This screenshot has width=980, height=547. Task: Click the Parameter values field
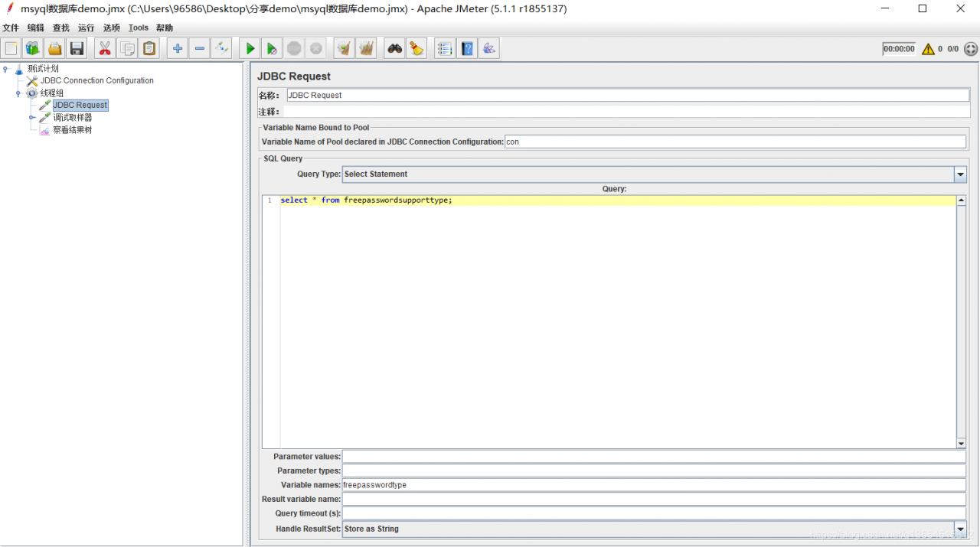tap(654, 457)
